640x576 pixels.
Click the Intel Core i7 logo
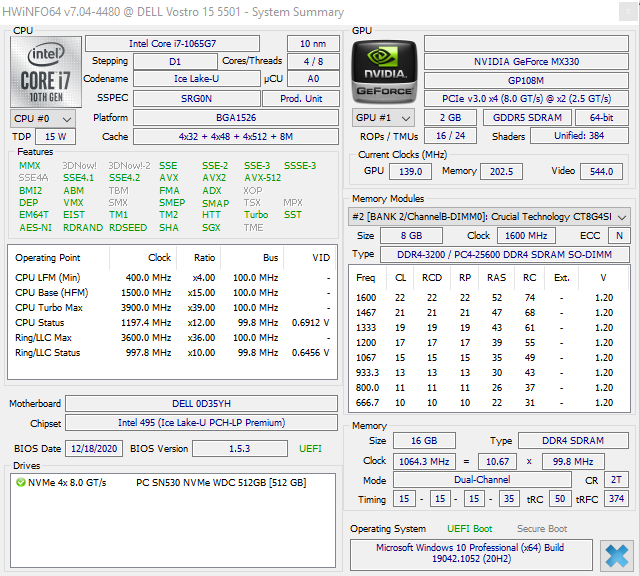click(46, 72)
